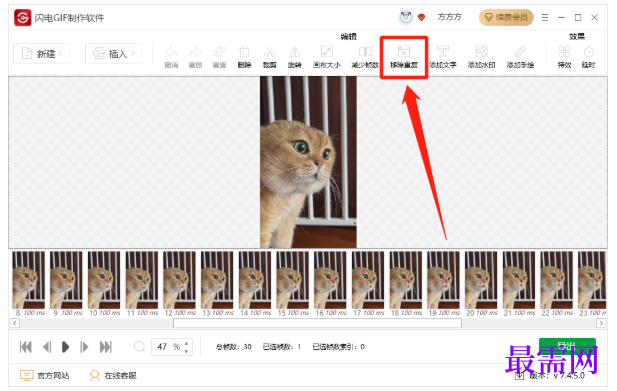Select frame 8 thumbnail
Screen dimensions: 617x391
click(x=29, y=280)
